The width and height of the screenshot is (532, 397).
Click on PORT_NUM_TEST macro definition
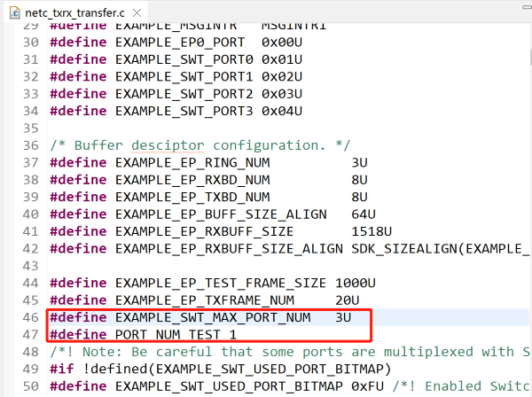click(170, 334)
